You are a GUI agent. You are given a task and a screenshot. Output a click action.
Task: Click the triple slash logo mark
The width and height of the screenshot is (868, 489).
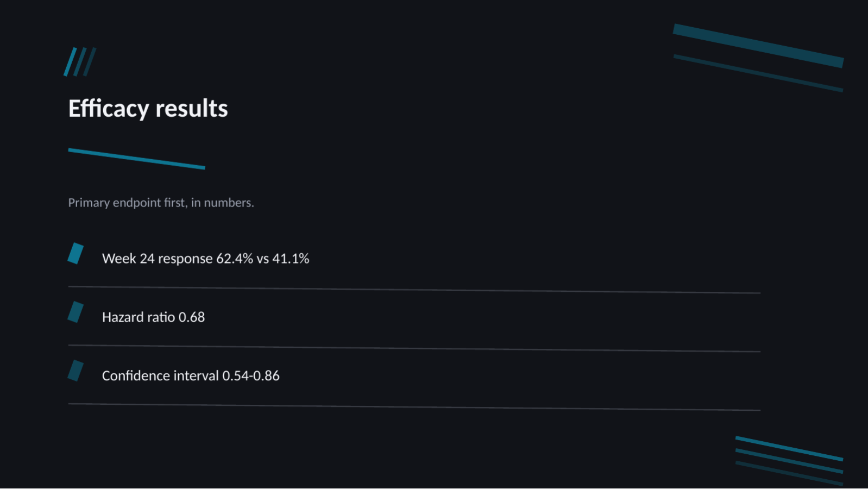click(80, 62)
